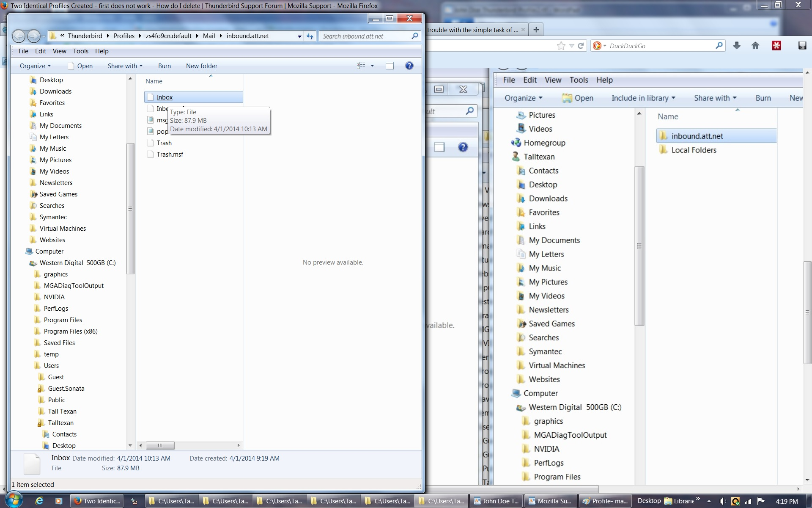
Task: Launch Internet Explorer from taskbar
Action: (39, 501)
